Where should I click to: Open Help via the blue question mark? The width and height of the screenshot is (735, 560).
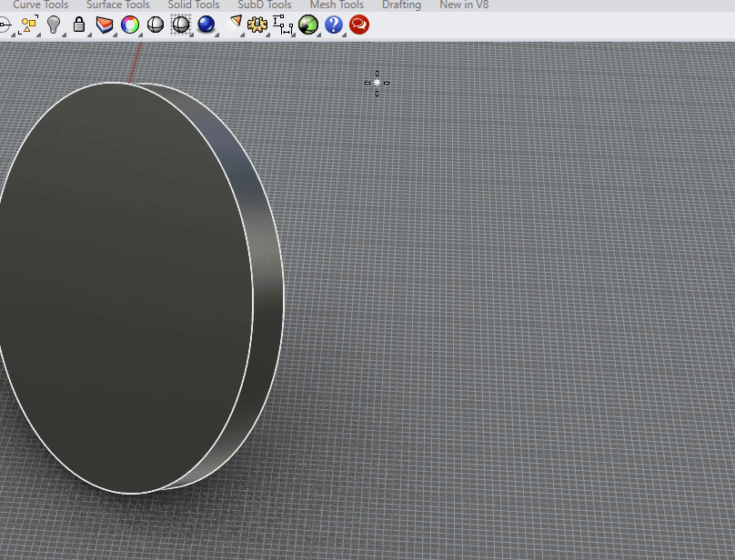333,25
